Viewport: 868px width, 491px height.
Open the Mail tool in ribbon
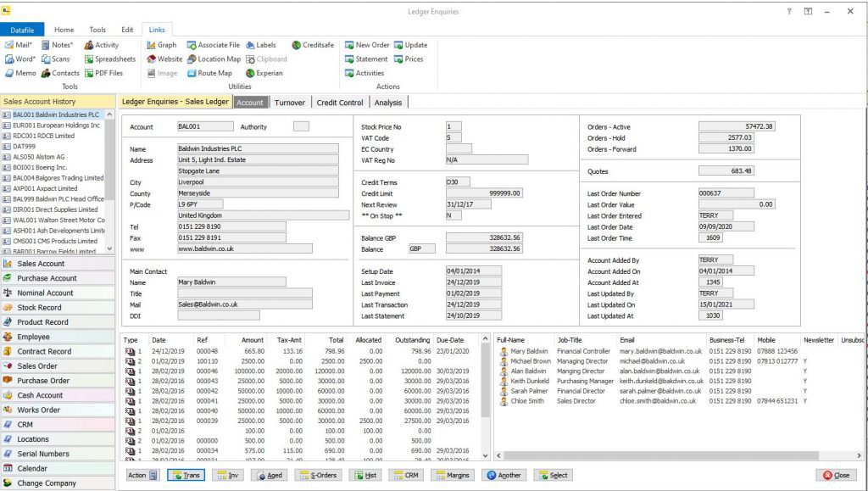coord(19,45)
